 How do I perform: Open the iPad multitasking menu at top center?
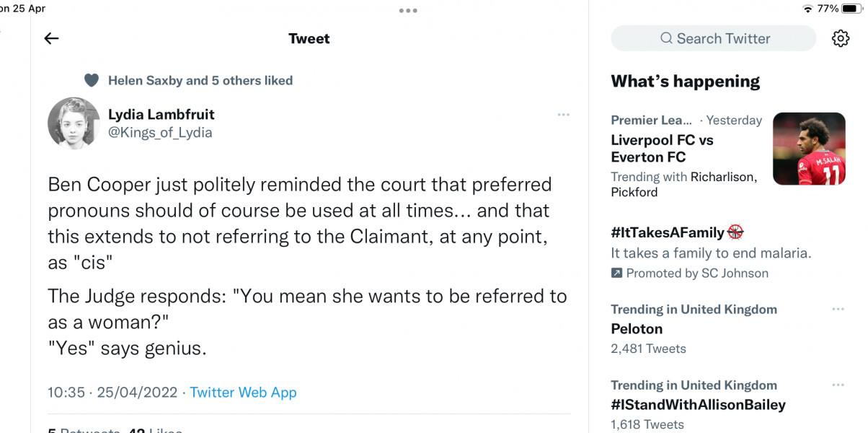(408, 10)
